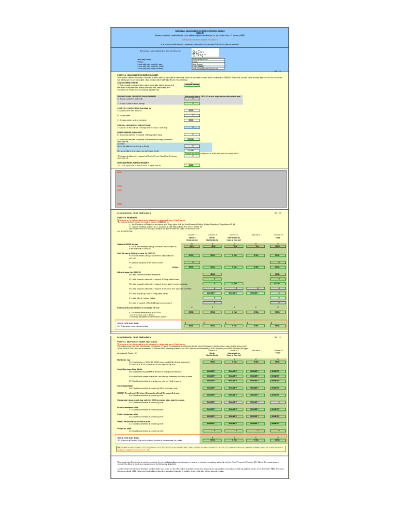The width and height of the screenshot is (400, 532).
Task: Select the line 12 Central Government percentage cell
Action: [x=191, y=246]
